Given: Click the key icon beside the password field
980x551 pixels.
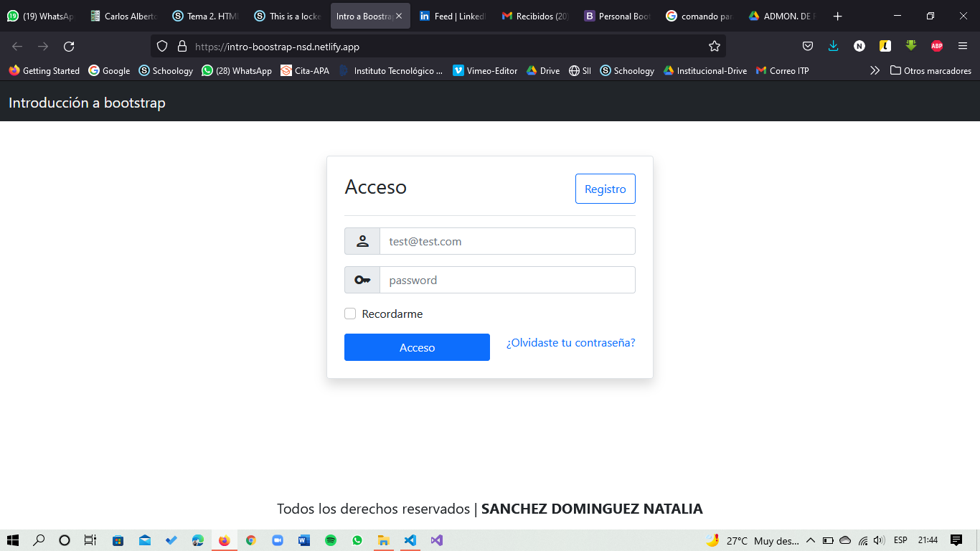Looking at the screenshot, I should pos(362,280).
